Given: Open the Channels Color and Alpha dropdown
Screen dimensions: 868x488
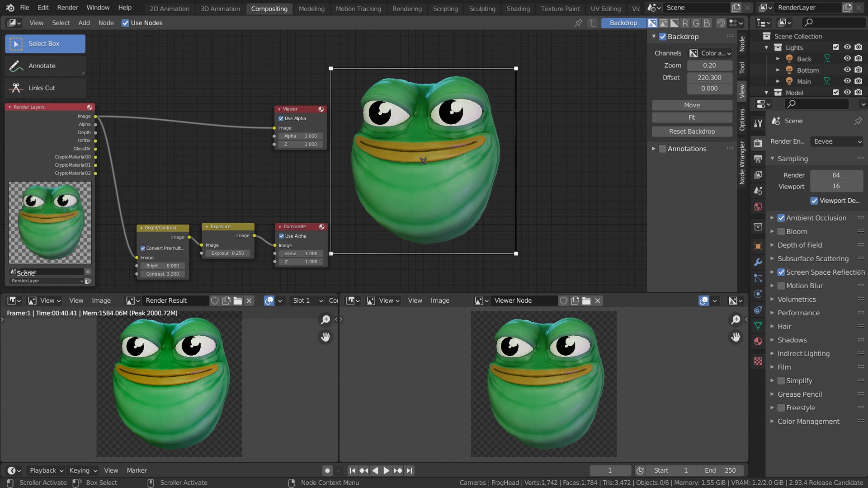Looking at the screenshot, I should pos(710,53).
